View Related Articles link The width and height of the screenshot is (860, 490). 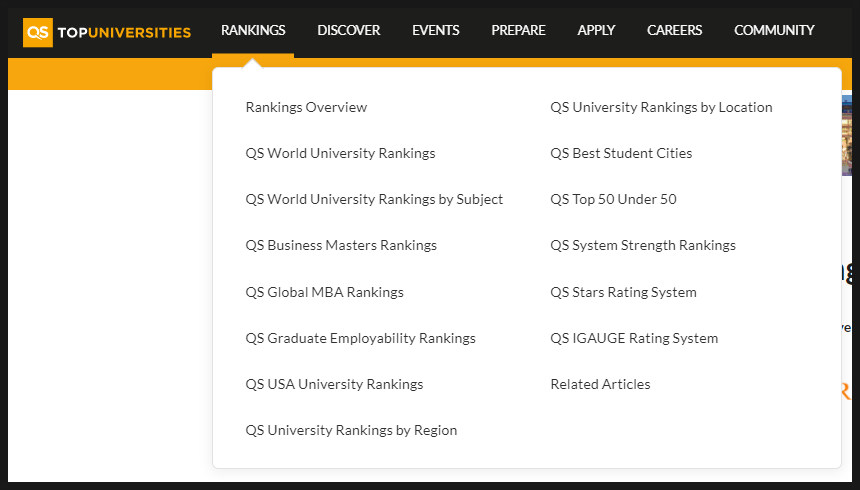coord(600,384)
